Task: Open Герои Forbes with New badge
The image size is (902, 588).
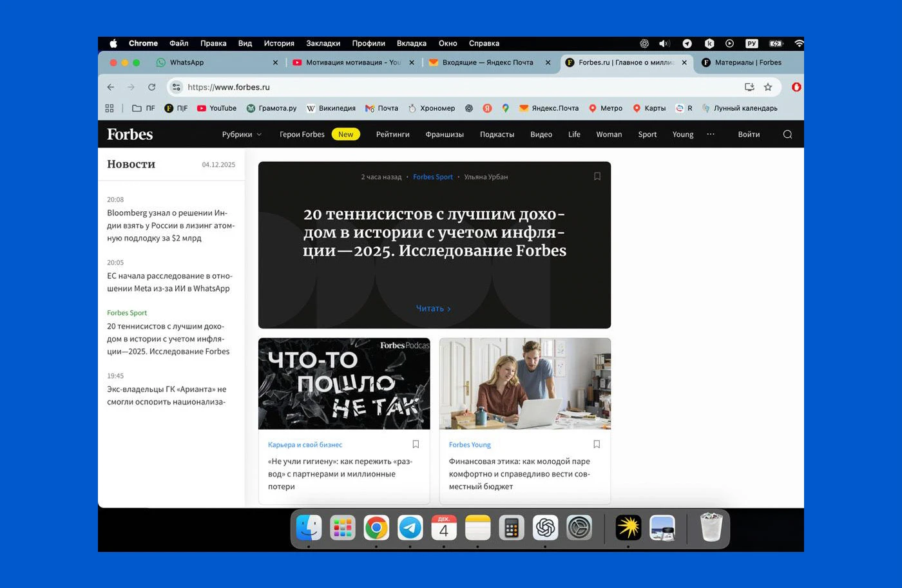Action: 320,134
